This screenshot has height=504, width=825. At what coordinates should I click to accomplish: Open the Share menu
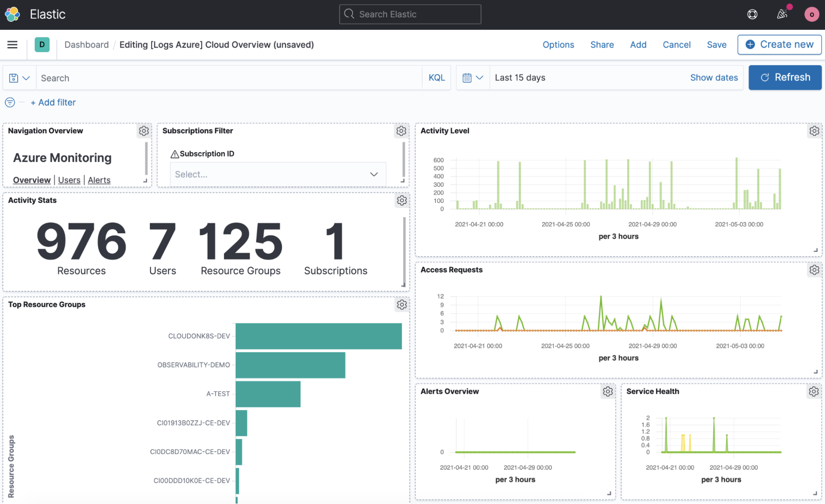point(602,45)
